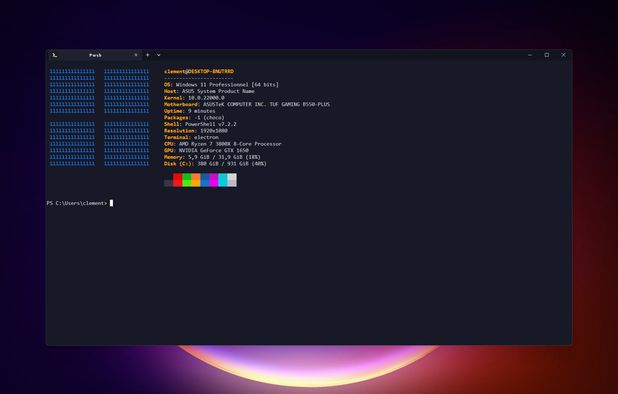The width and height of the screenshot is (618, 394).
Task: Click the blinking cursor block after the prompt
Action: (112, 203)
